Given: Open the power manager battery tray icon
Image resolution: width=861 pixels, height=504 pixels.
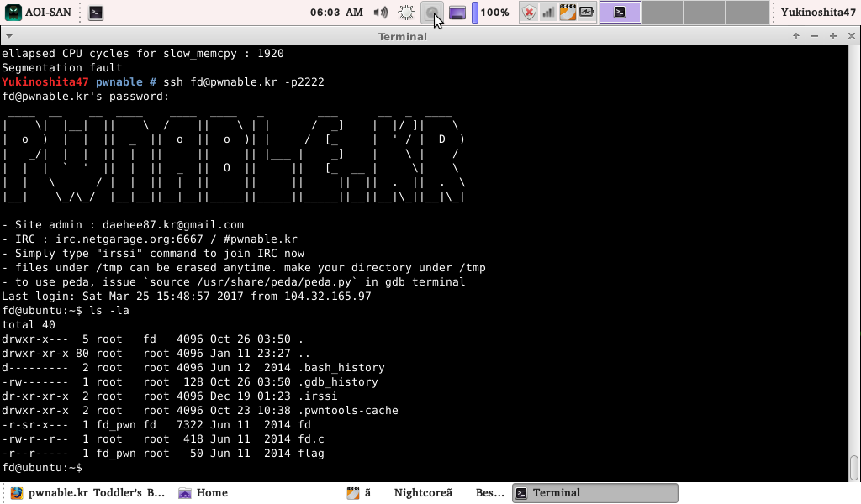Looking at the screenshot, I should click(587, 12).
